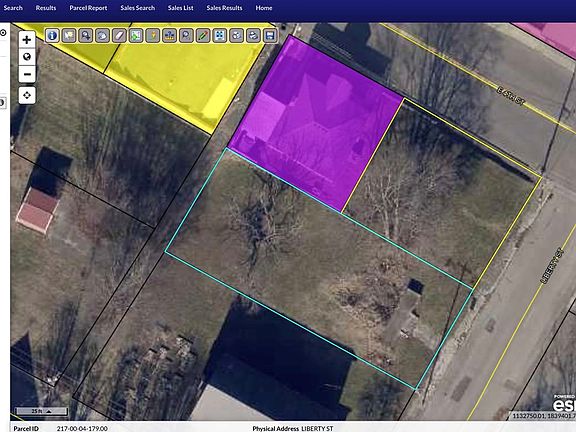
Task: Click the cyan-outlined Liberty St parcel
Action: click(x=318, y=268)
